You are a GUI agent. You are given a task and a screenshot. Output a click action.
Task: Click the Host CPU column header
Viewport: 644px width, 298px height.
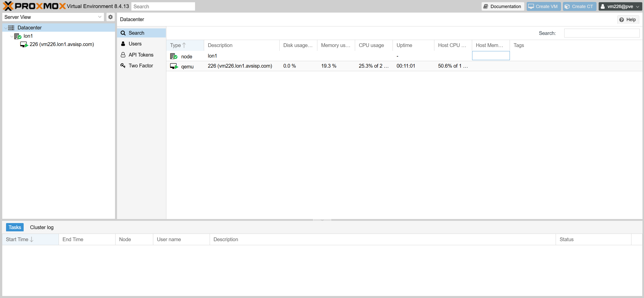(453, 45)
